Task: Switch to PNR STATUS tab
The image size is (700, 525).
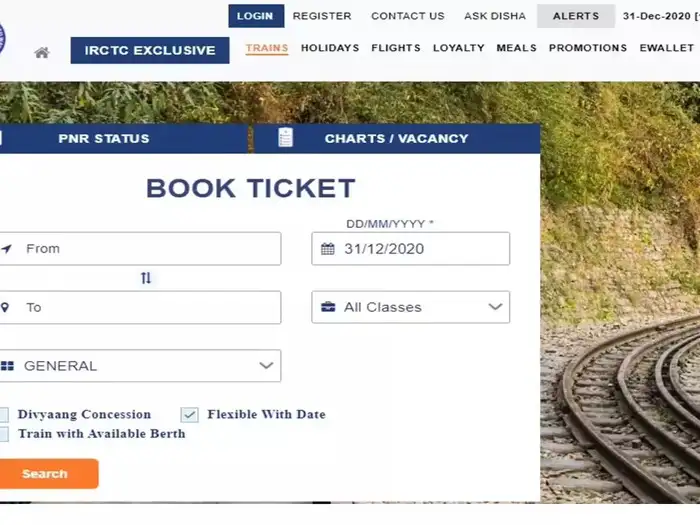Action: [x=104, y=139]
